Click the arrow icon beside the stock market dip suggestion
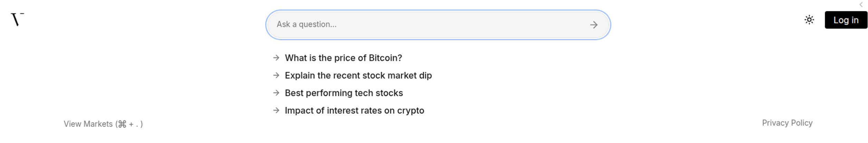The height and width of the screenshot is (143, 868). [x=276, y=75]
